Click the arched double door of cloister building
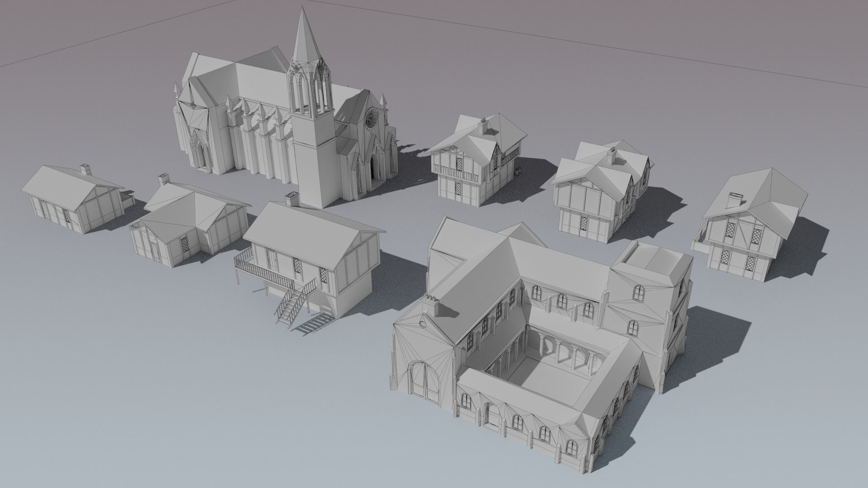This screenshot has height=488, width=868. click(x=425, y=382)
